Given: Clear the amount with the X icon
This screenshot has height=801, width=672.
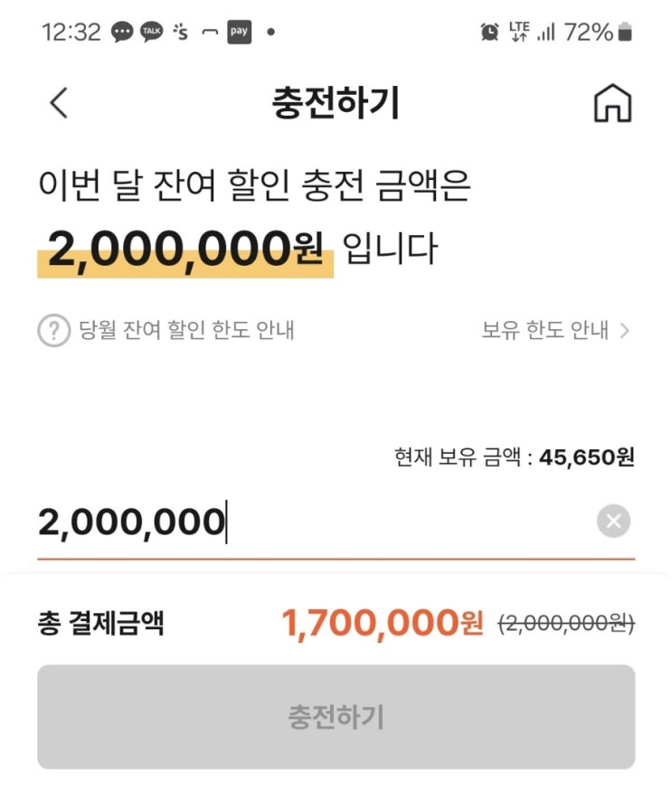Looking at the screenshot, I should [613, 521].
